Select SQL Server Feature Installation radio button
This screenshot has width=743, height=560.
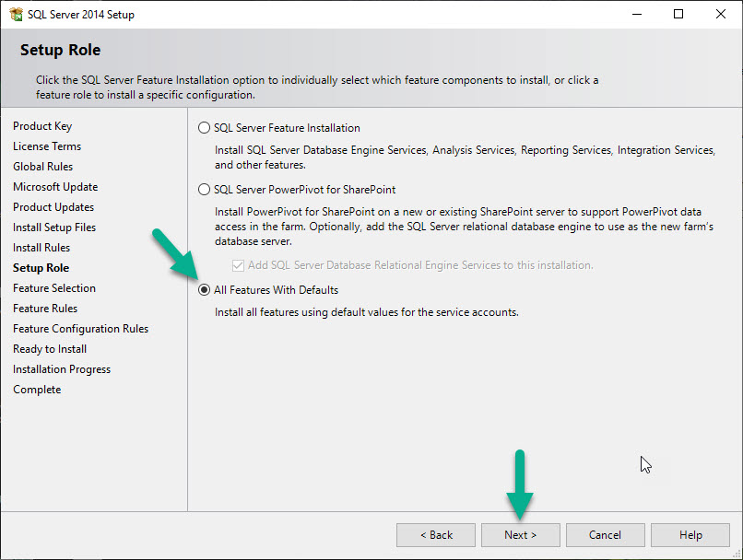204,128
